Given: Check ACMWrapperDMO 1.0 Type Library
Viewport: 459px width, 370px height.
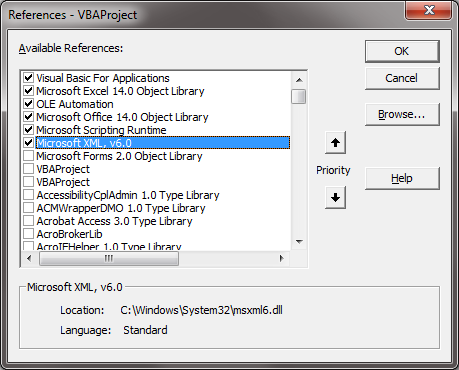Looking at the screenshot, I should [x=28, y=208].
